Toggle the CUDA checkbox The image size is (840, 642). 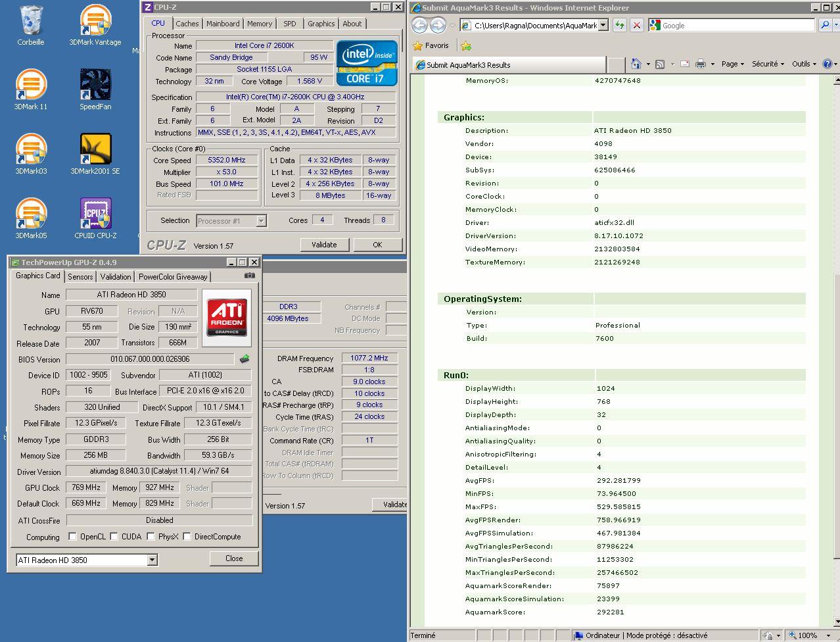pos(114,536)
